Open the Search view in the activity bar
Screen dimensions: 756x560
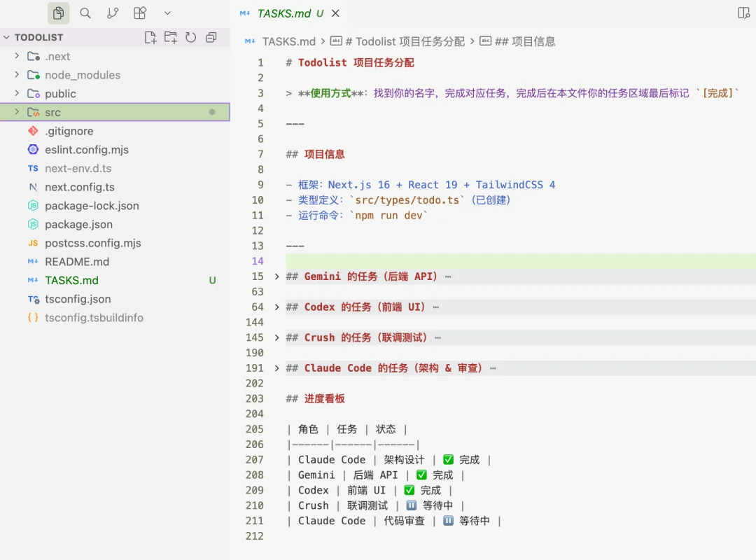87,13
